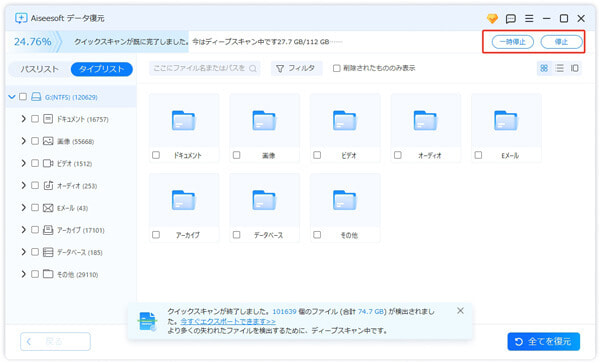Expand the データベース tree node
The image size is (600, 363).
(x=24, y=252)
